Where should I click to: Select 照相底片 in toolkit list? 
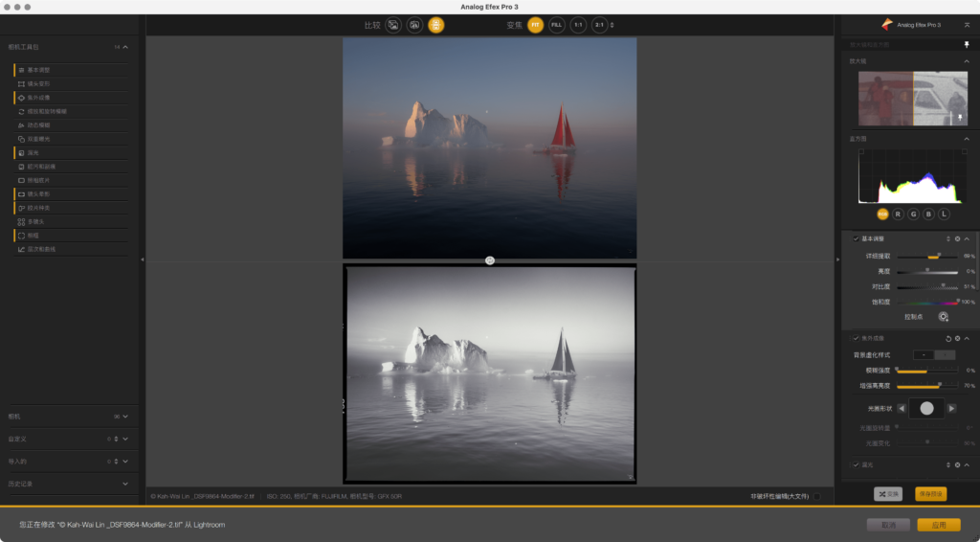coord(71,180)
